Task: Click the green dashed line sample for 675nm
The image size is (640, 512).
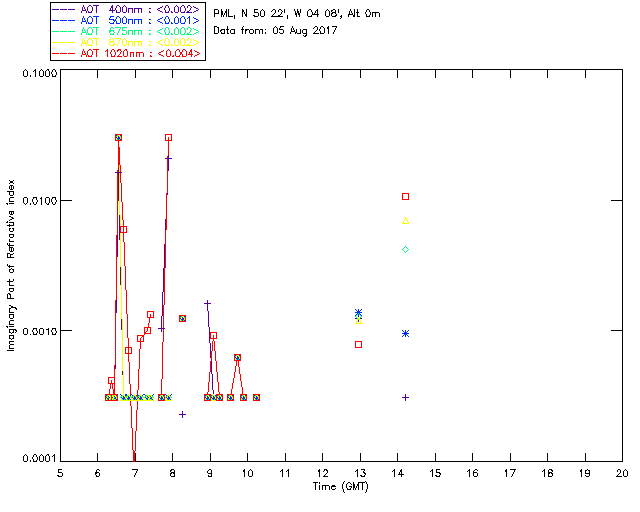Action: coord(64,31)
